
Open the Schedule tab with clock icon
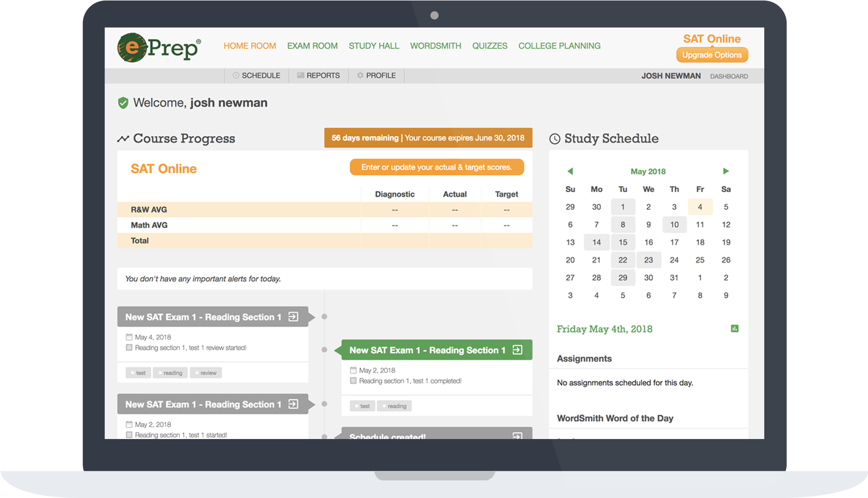(x=256, y=76)
